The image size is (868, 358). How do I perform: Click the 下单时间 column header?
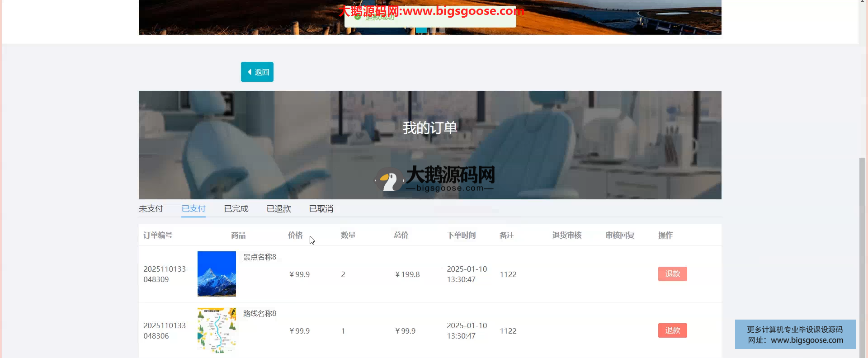461,235
